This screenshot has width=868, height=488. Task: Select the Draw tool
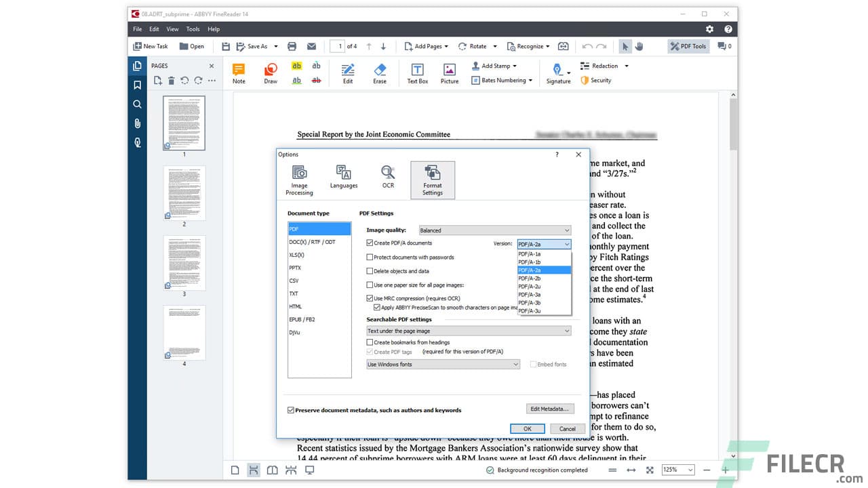pos(270,72)
